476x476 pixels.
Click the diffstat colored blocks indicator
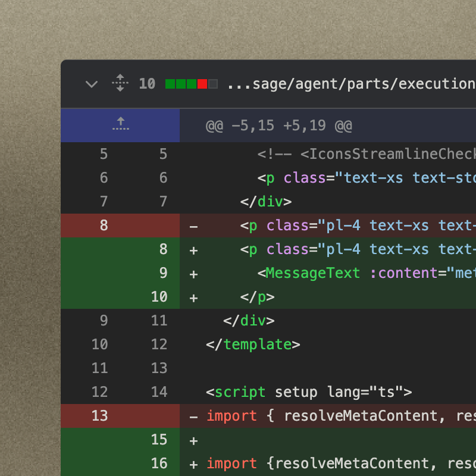[x=191, y=84]
